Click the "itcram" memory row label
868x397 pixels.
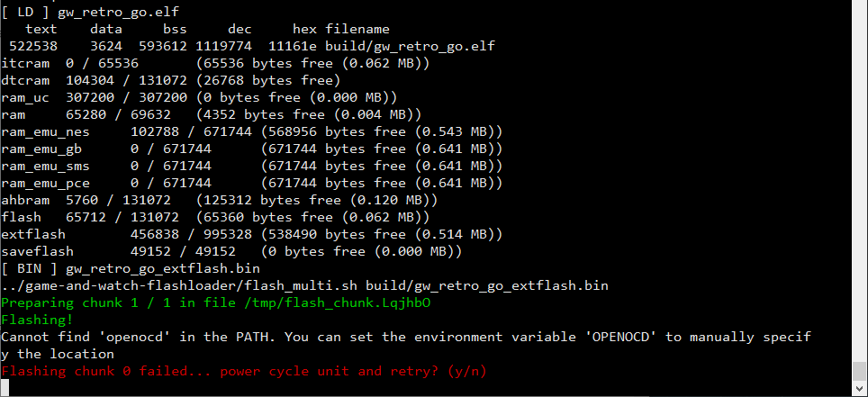(25, 63)
